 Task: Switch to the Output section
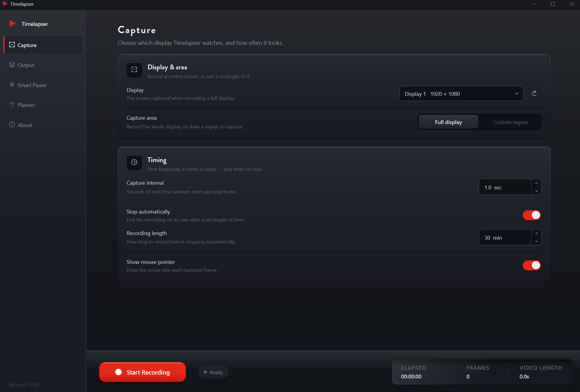click(43, 65)
